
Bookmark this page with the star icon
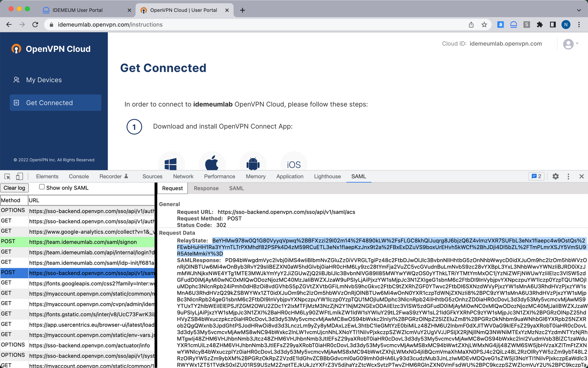[484, 25]
